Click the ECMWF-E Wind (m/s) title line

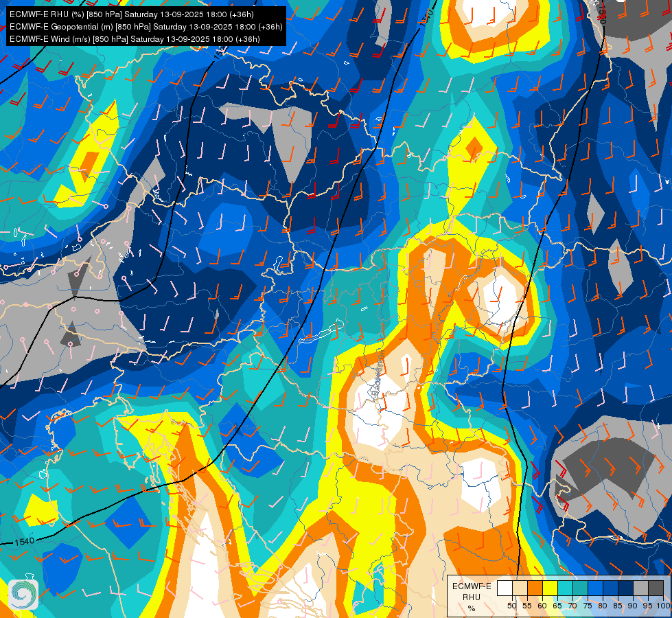click(135, 39)
